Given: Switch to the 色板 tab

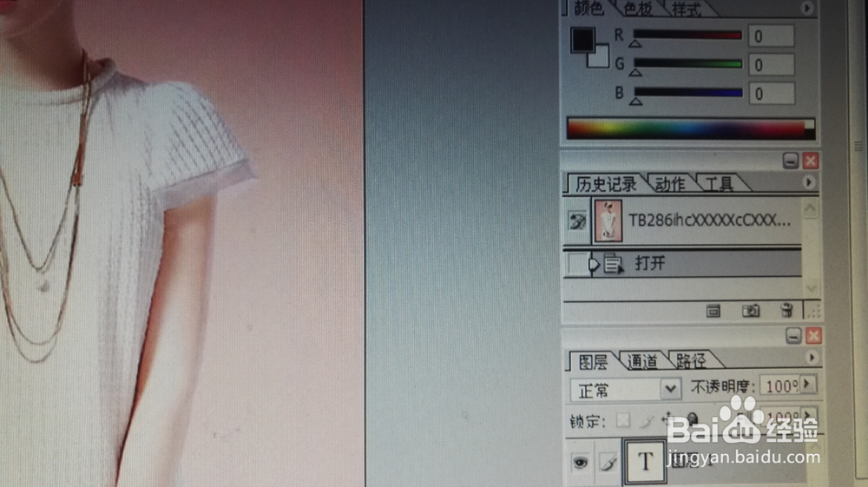Looking at the screenshot, I should [x=638, y=9].
